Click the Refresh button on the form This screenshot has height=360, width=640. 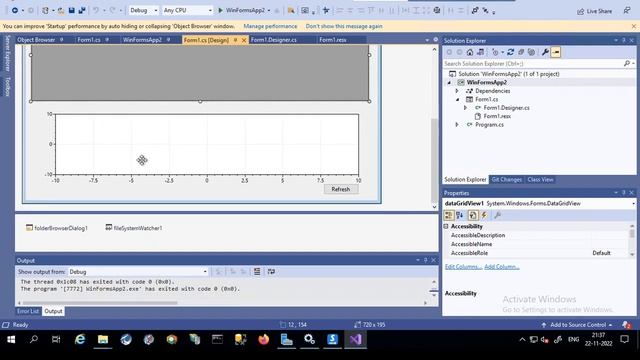coord(341,189)
